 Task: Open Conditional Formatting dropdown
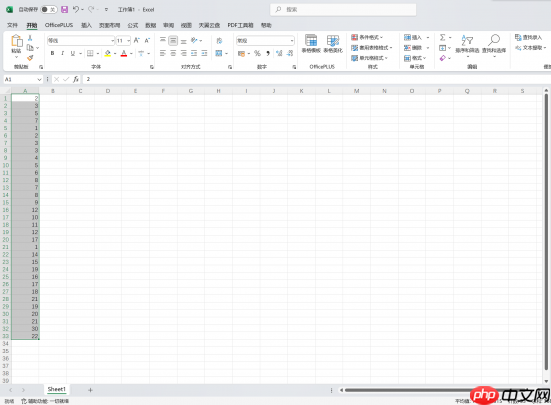point(367,37)
